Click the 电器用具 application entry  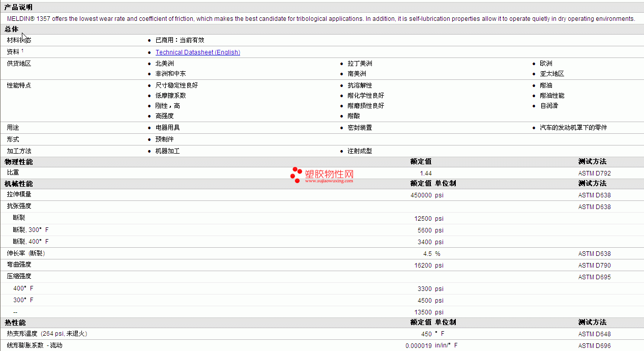point(167,128)
